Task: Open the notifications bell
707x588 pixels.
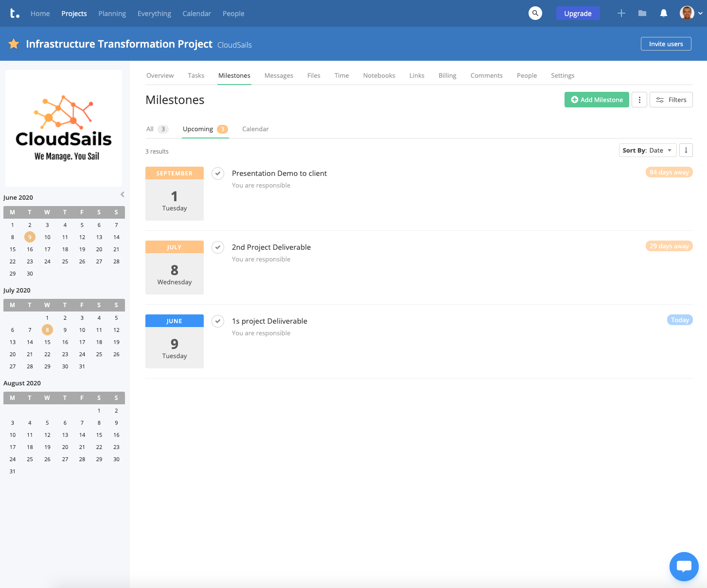Action: pyautogui.click(x=663, y=13)
